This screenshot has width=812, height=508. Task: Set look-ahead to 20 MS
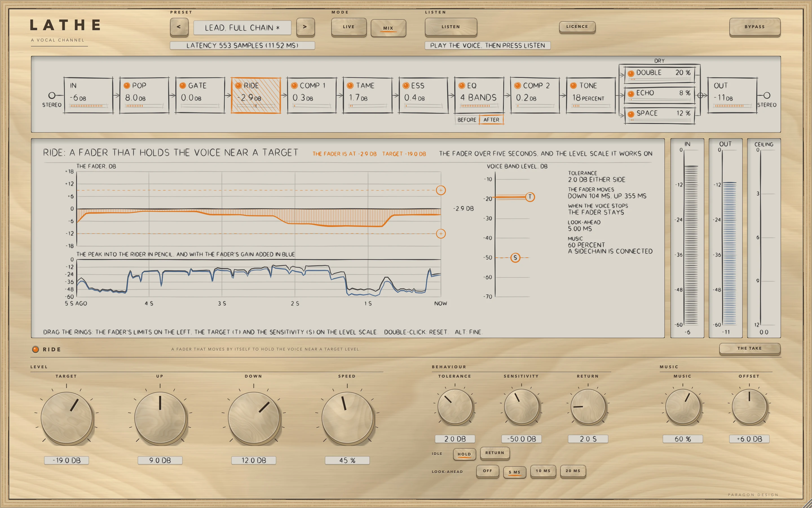click(x=573, y=471)
